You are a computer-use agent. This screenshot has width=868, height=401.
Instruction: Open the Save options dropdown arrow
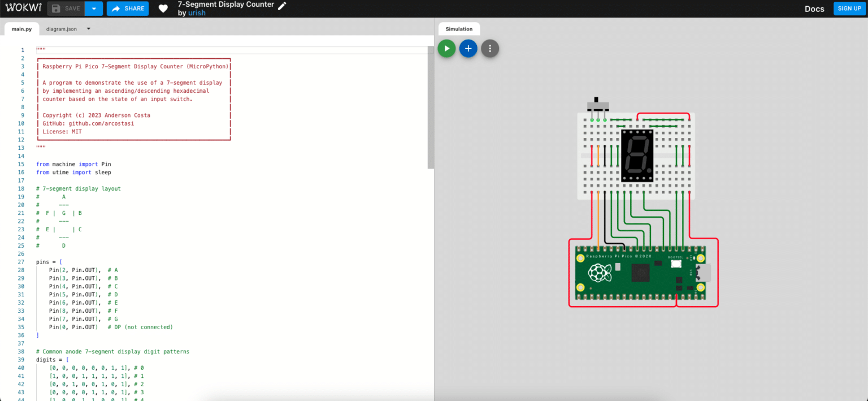click(x=93, y=8)
